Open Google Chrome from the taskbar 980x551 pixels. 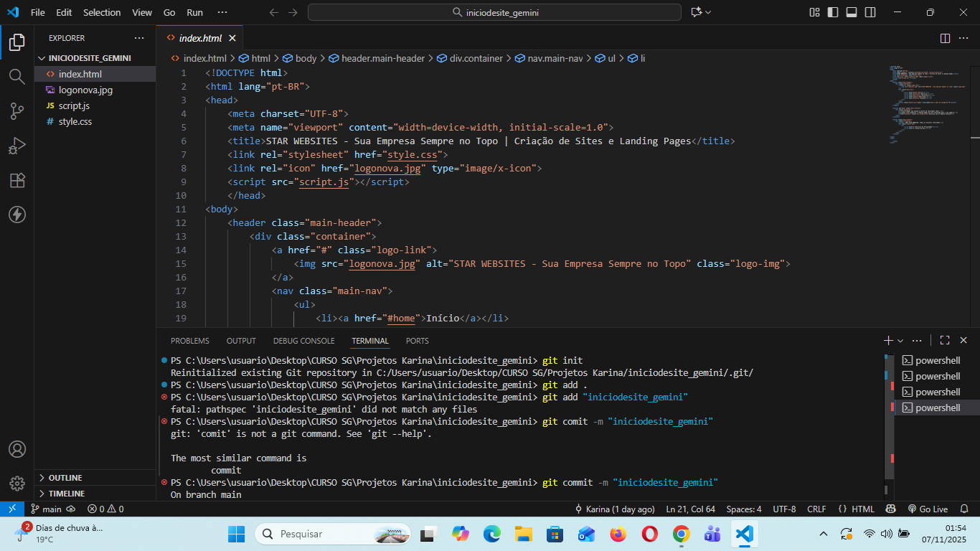coord(681,534)
